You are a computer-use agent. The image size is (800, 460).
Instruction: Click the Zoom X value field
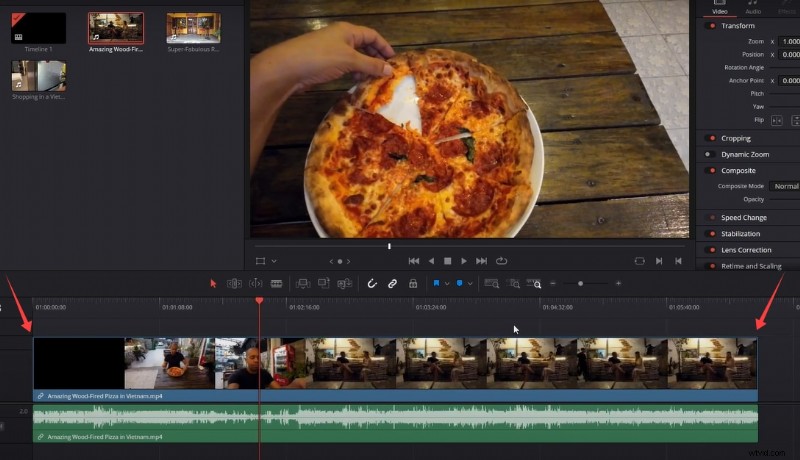pos(791,41)
